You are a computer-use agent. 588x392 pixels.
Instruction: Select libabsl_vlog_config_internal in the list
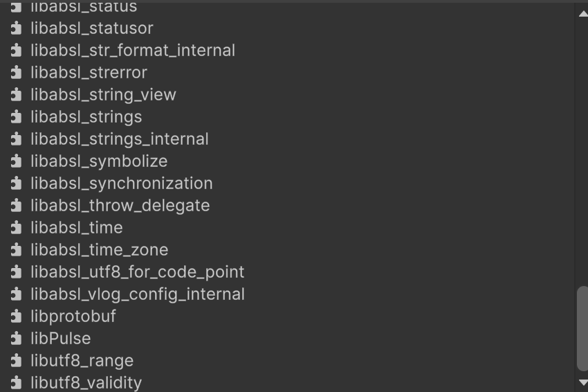137,294
